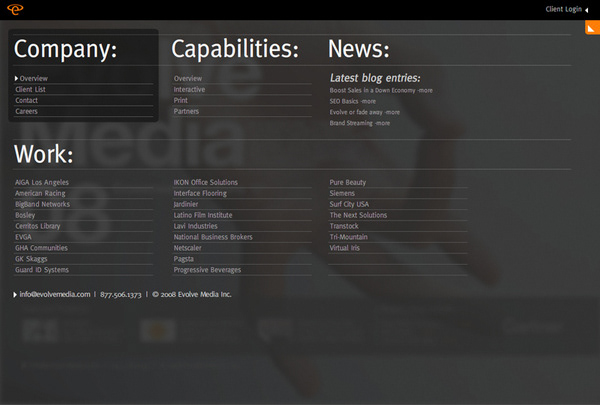Open BigBand Networks project
The width and height of the screenshot is (600, 405).
(x=42, y=204)
